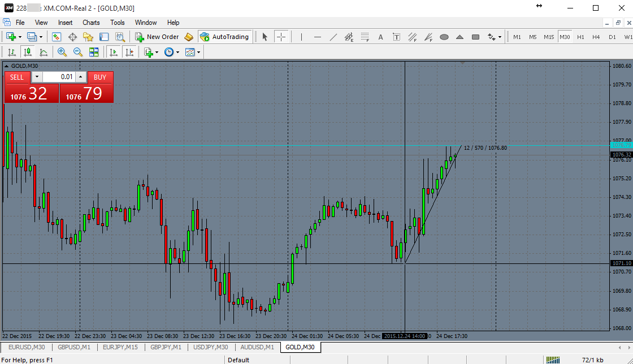Open the Charts menu
Image resolution: width=633 pixels, height=364 pixels.
[x=91, y=23]
